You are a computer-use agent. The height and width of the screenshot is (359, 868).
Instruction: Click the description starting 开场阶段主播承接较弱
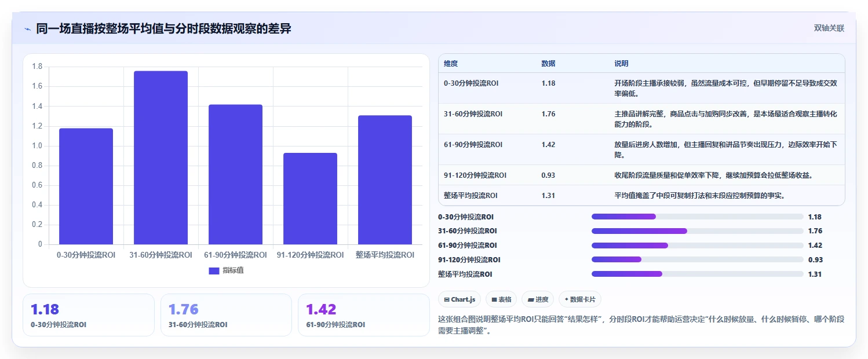725,88
